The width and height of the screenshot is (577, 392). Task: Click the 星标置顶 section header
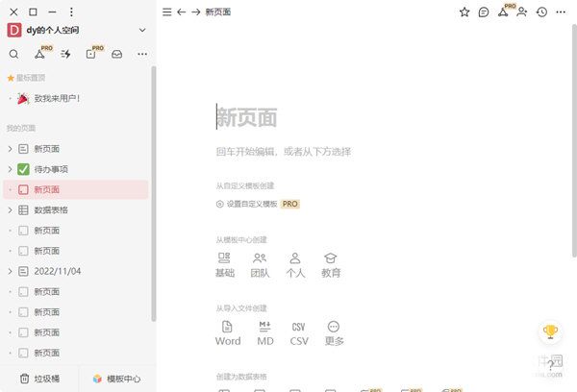click(x=27, y=78)
